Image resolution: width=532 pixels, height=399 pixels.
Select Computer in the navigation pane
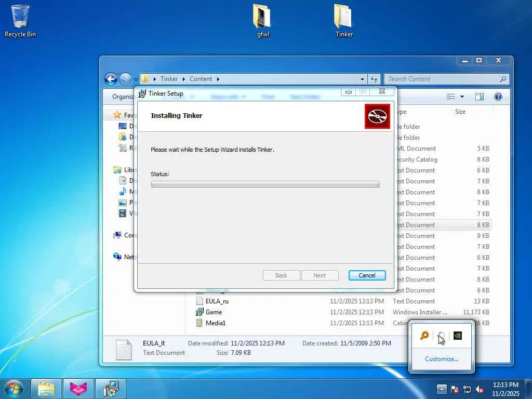[x=124, y=235]
